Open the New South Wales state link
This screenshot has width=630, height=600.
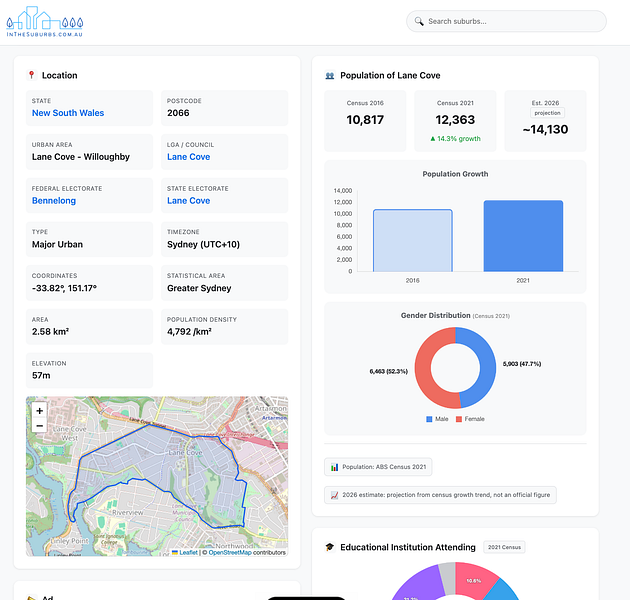pos(68,113)
